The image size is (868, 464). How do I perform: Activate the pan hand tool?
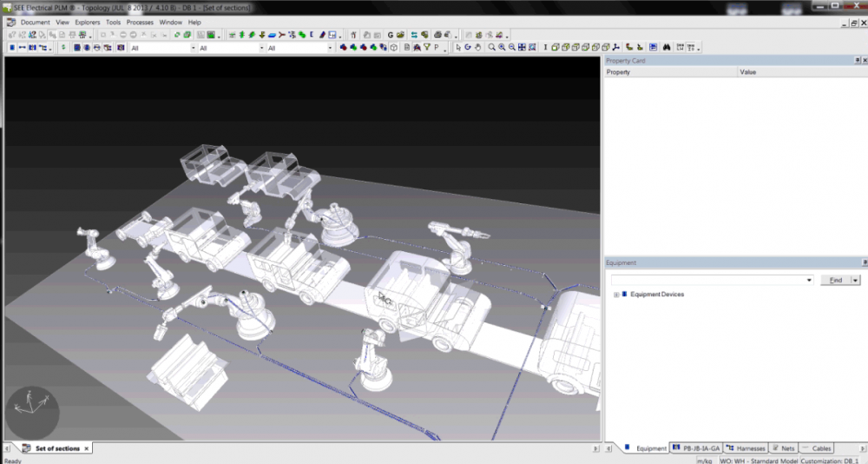tap(477, 48)
